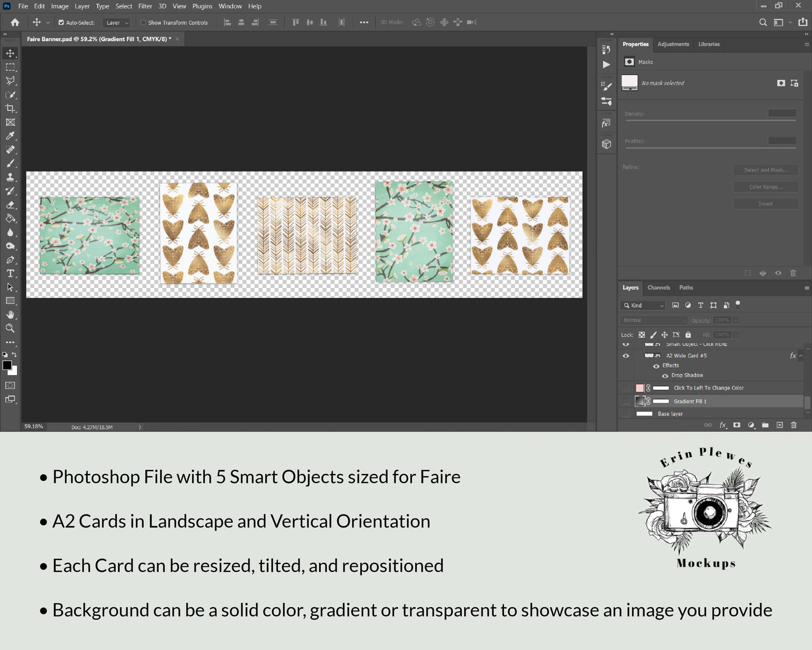Open the Kind filter dropdown in Layers
Viewport: 812px width, 650px height.
[x=643, y=305]
